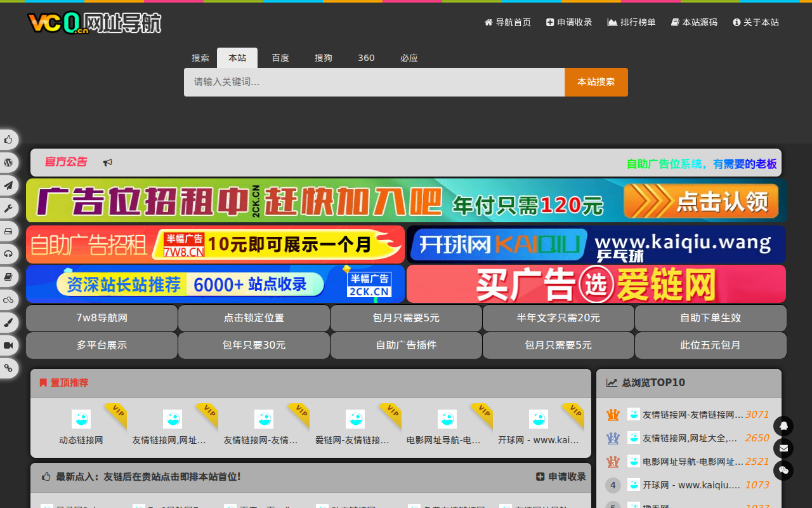Click the paper plane sidebar icon

click(x=8, y=185)
